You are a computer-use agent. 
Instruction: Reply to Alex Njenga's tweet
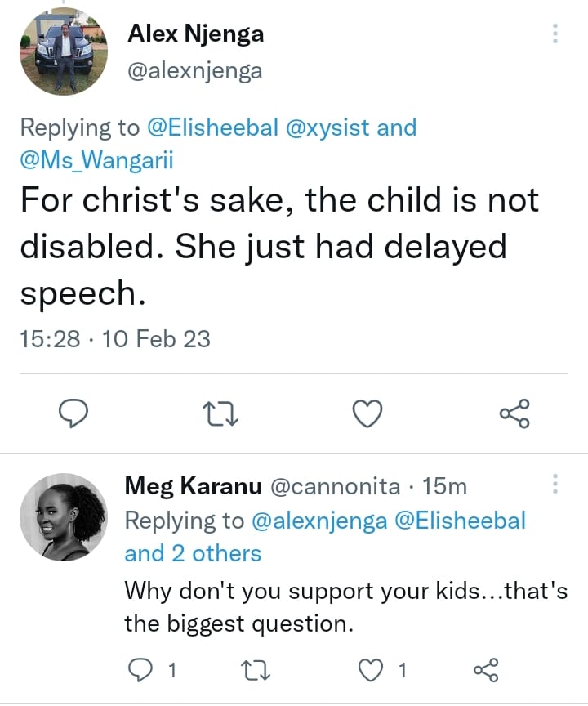(x=74, y=414)
